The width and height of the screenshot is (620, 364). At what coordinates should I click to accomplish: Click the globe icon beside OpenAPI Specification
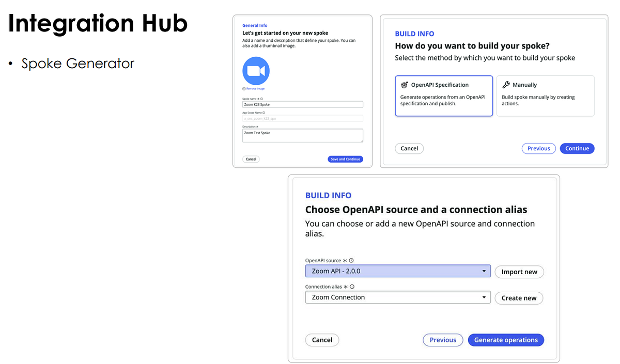[x=405, y=85]
